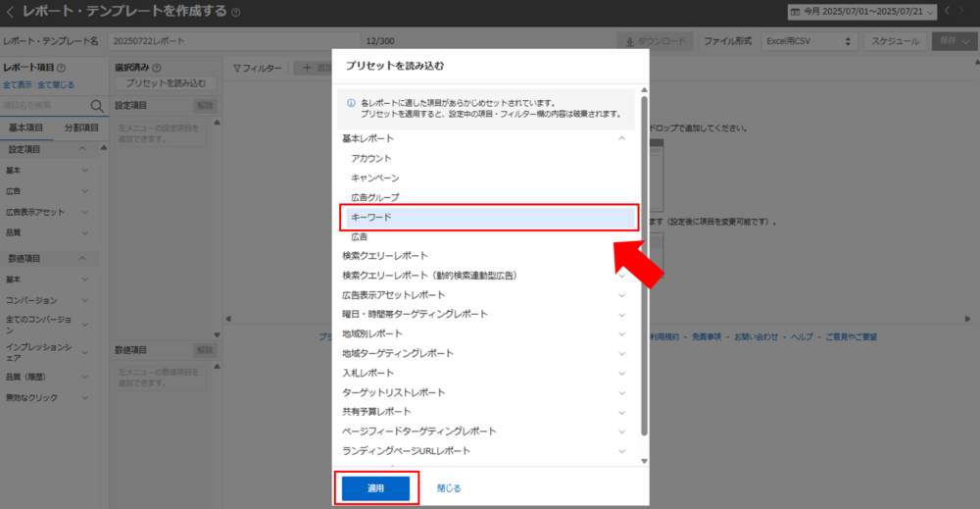Open 免責事項 footer link
The image size is (980, 509).
click(707, 337)
